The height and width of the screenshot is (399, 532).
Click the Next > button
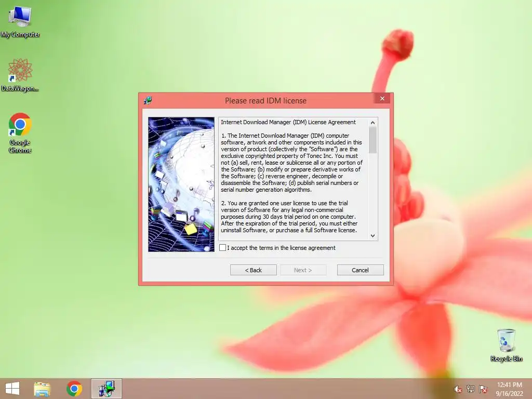pyautogui.click(x=303, y=270)
